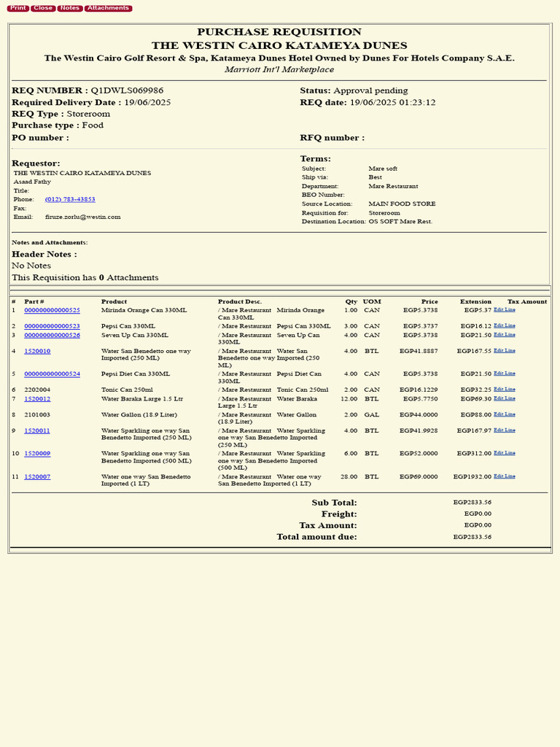Edit Line for Water Sparkling 500 ML row
This screenshot has height=747, width=560.
click(505, 453)
